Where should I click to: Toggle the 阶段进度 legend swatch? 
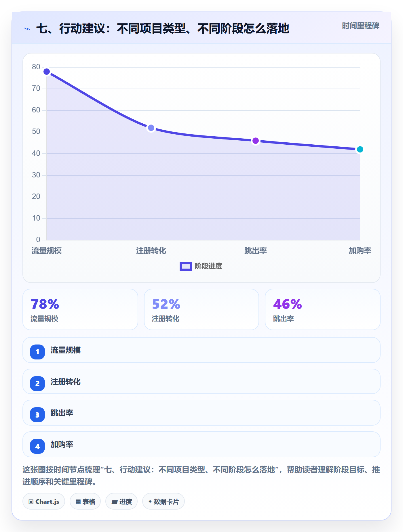186,266
